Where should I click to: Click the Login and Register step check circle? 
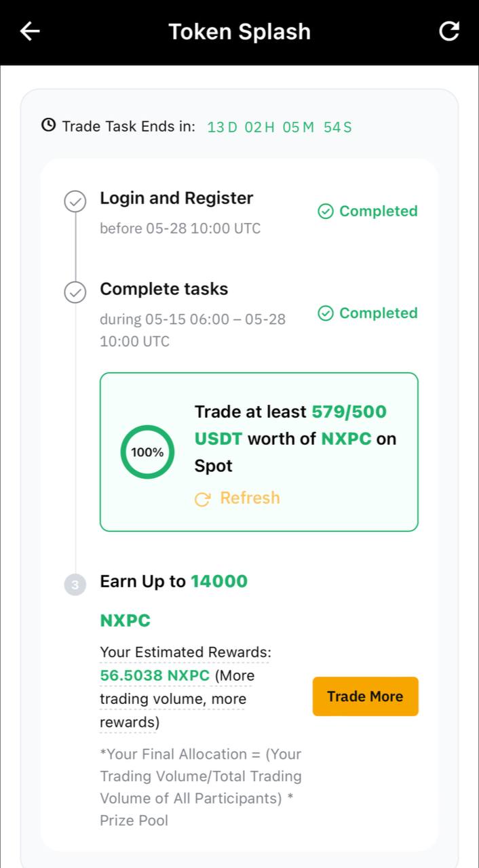point(75,201)
